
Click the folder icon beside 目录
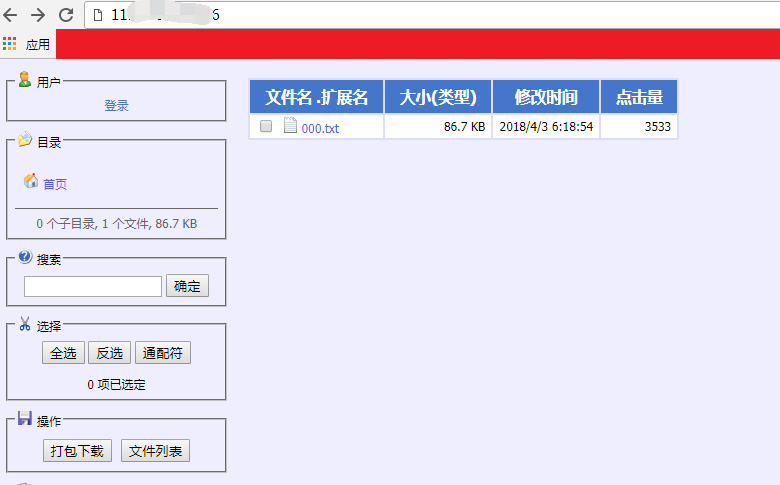pyautogui.click(x=25, y=139)
